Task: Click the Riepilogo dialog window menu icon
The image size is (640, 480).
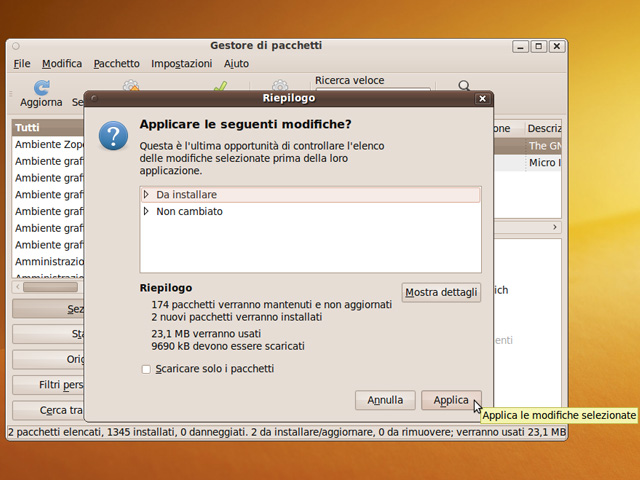Action: (x=94, y=99)
